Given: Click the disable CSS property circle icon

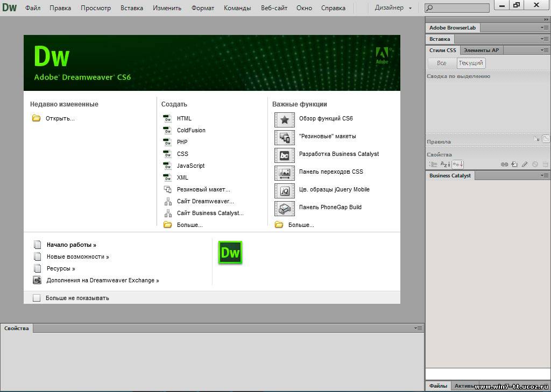Looking at the screenshot, I should 535,164.
